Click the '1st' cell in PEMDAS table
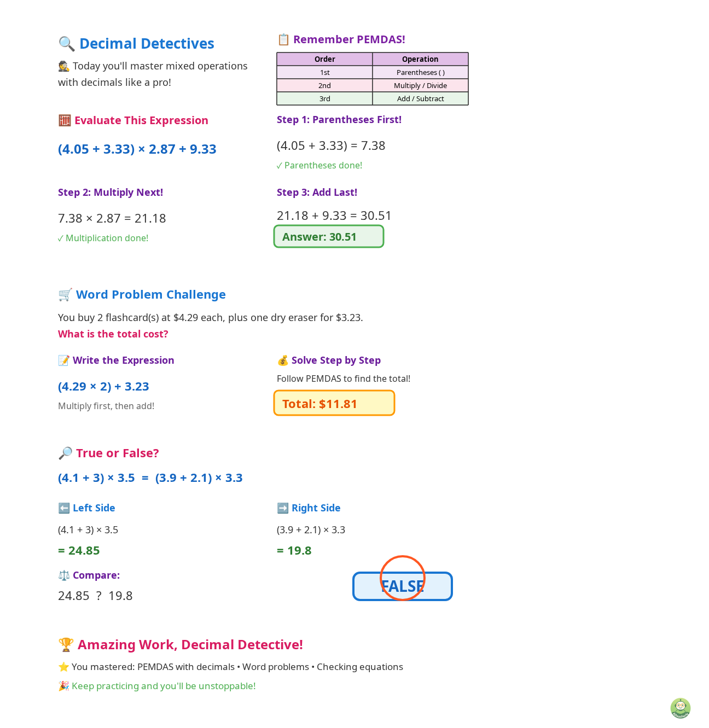The image size is (709, 728). pyautogui.click(x=324, y=72)
